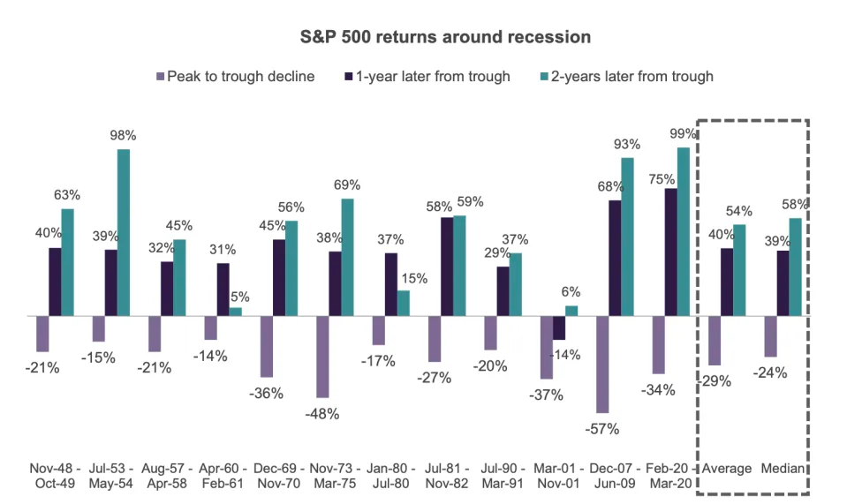Click the Average axis label
Screen dimensions: 847x504
point(727,469)
